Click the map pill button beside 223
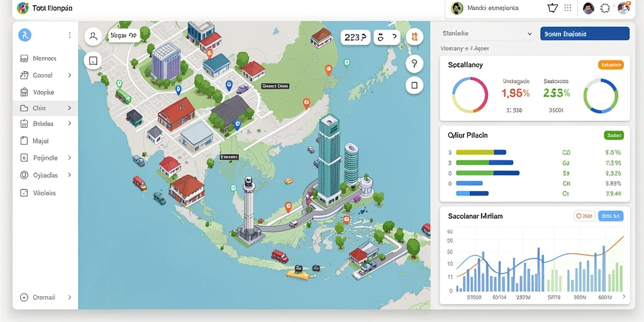644x322 pixels. (x=387, y=37)
